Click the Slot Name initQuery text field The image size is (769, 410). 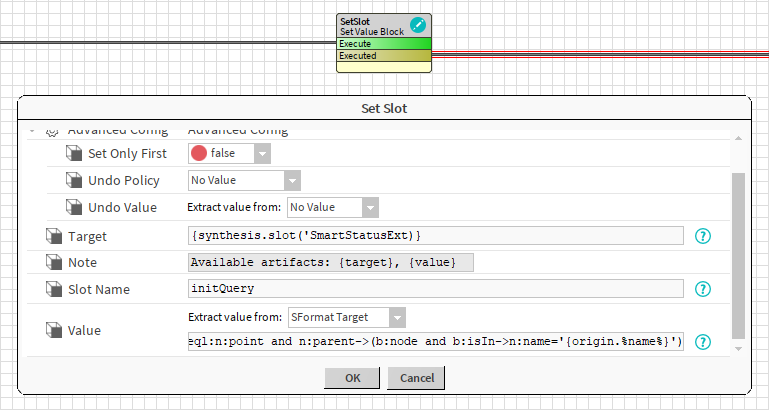(x=435, y=288)
